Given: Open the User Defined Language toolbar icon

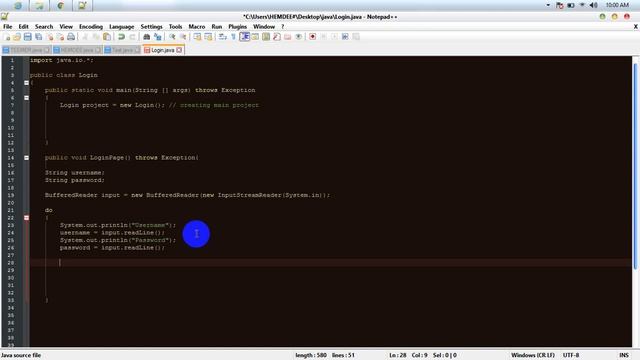Looking at the screenshot, I should tap(255, 37).
